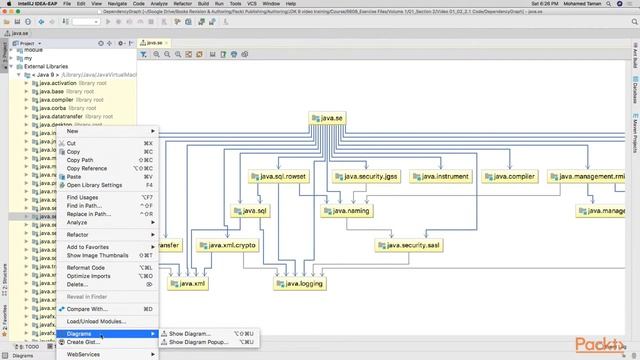The image size is (640, 360).
Task: Select java.sql.rowset node in diagram
Action: [279, 176]
